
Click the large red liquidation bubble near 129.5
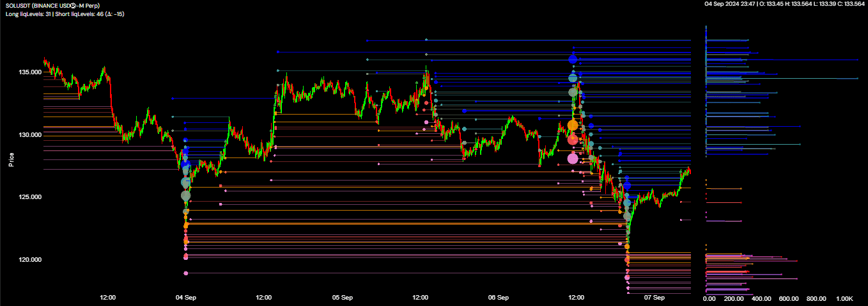click(x=573, y=140)
